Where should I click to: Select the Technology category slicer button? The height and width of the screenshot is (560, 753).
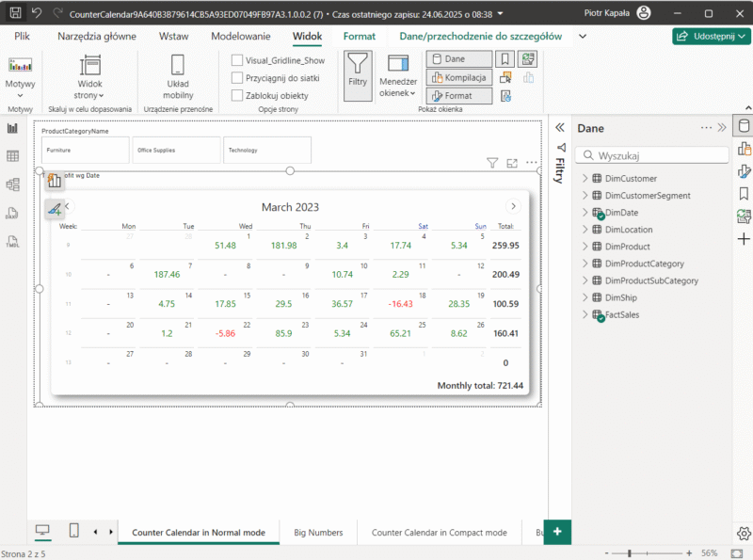[x=267, y=150]
